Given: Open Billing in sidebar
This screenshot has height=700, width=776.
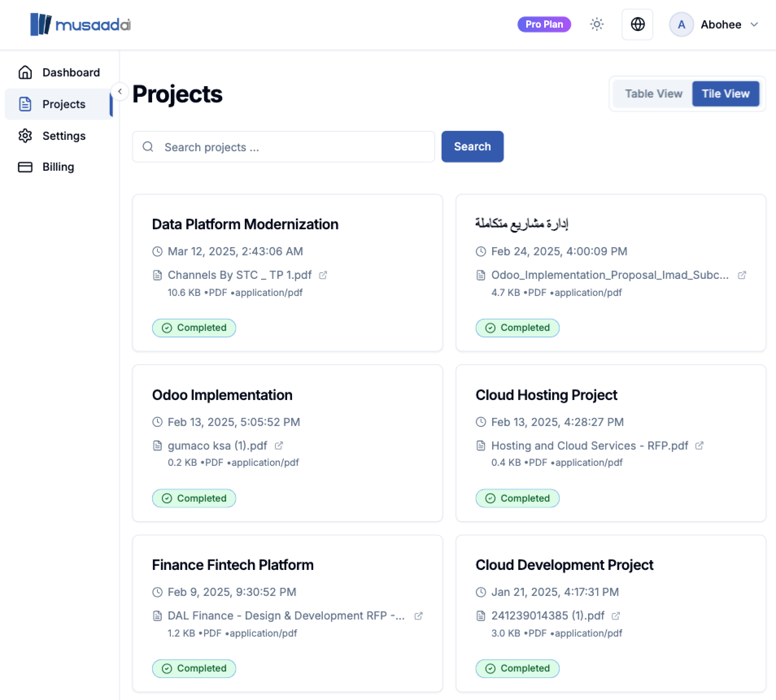Looking at the screenshot, I should [59, 167].
